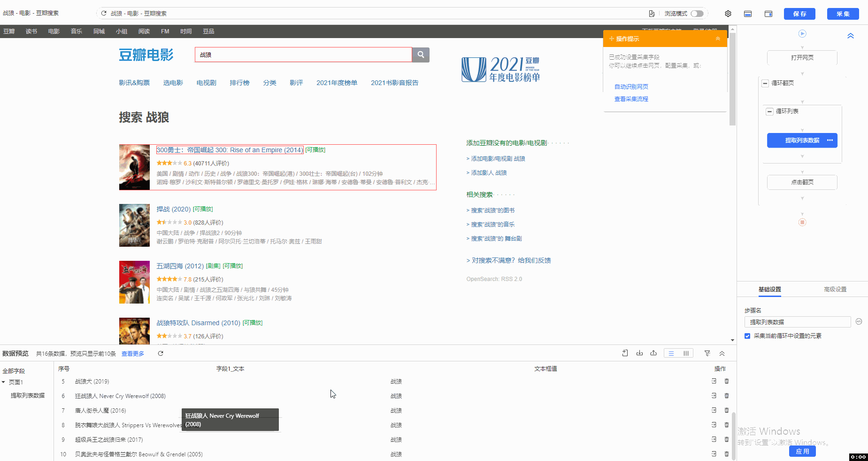Switch preview to horizontal row view
This screenshot has height=461, width=868.
pyautogui.click(x=671, y=353)
